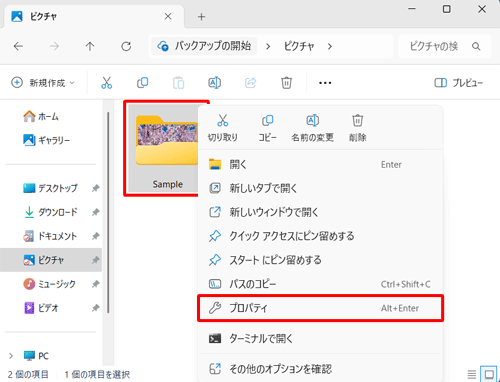Click 切り取り in the context menu
Viewport: 500px width, 382px height.
click(223, 128)
